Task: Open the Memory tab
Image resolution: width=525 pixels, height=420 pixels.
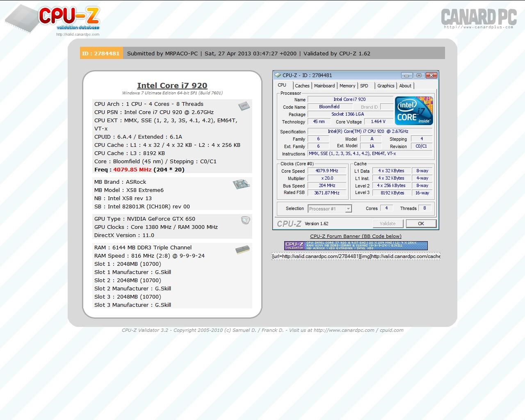Action: 347,86
